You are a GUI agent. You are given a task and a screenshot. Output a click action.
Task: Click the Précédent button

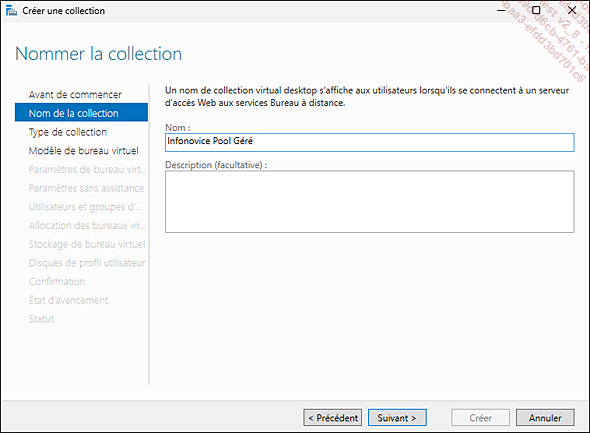click(x=333, y=418)
